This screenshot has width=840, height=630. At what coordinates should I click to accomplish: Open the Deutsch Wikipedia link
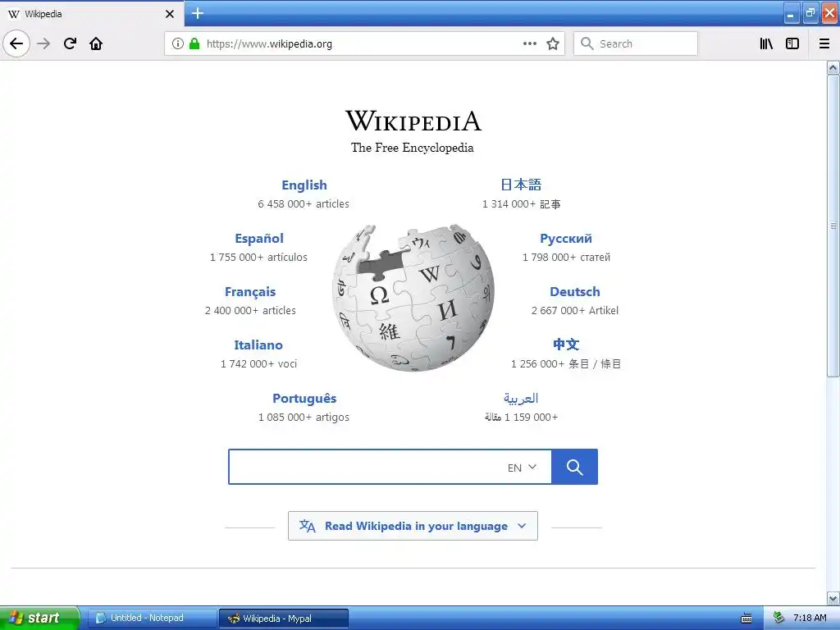click(575, 292)
